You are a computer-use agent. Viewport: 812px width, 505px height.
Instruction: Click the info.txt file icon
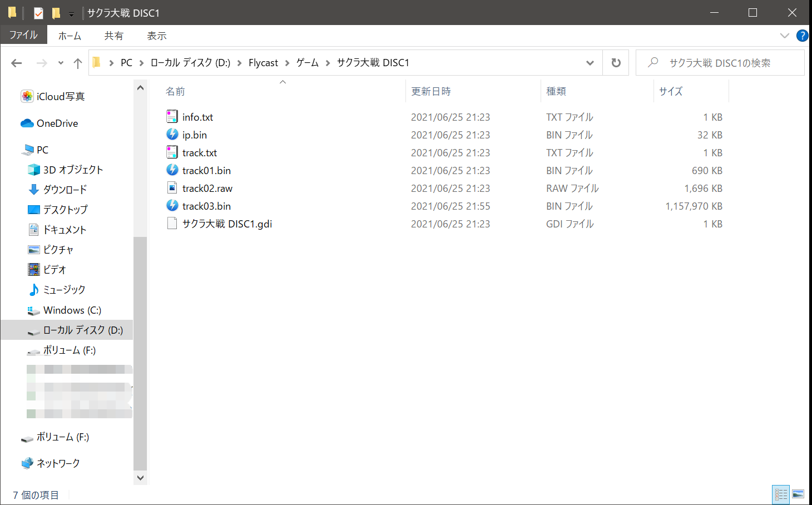click(x=172, y=117)
